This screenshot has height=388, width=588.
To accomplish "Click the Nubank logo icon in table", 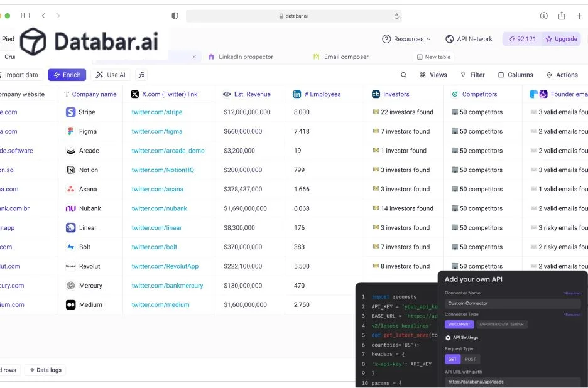I will 70,208.
